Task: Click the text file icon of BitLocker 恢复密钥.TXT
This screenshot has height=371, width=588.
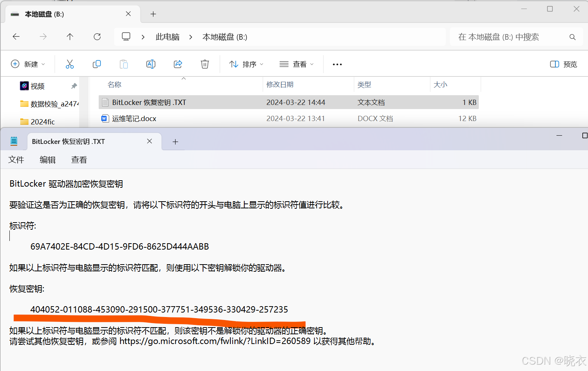Action: 105,102
